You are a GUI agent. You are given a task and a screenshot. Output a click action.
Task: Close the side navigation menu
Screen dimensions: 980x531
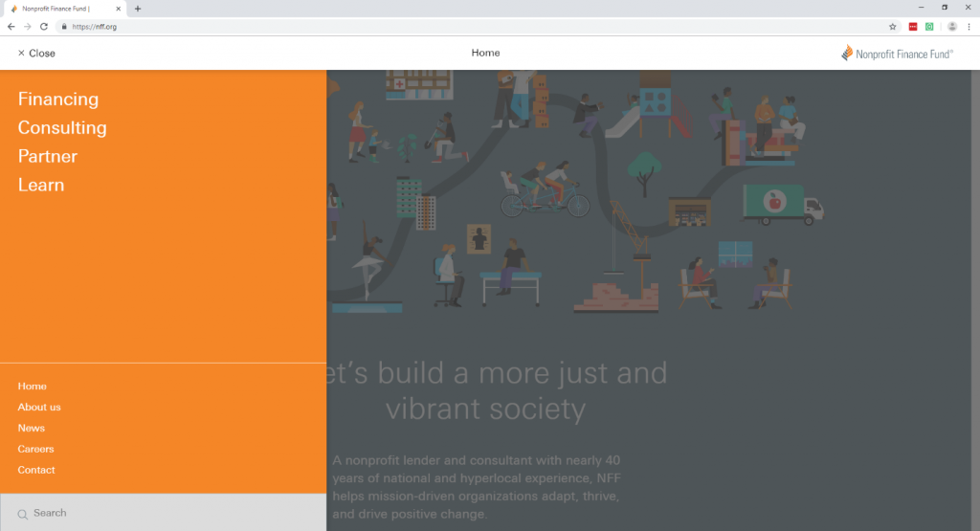click(36, 54)
